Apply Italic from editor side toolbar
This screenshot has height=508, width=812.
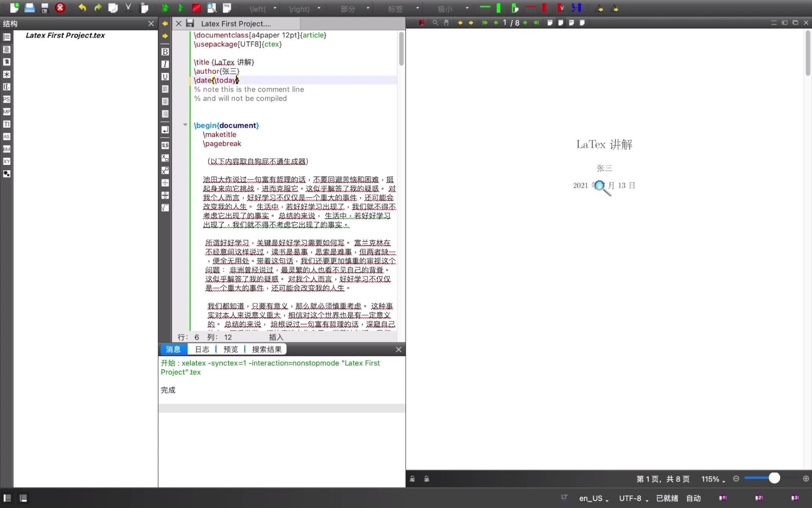pyautogui.click(x=165, y=64)
